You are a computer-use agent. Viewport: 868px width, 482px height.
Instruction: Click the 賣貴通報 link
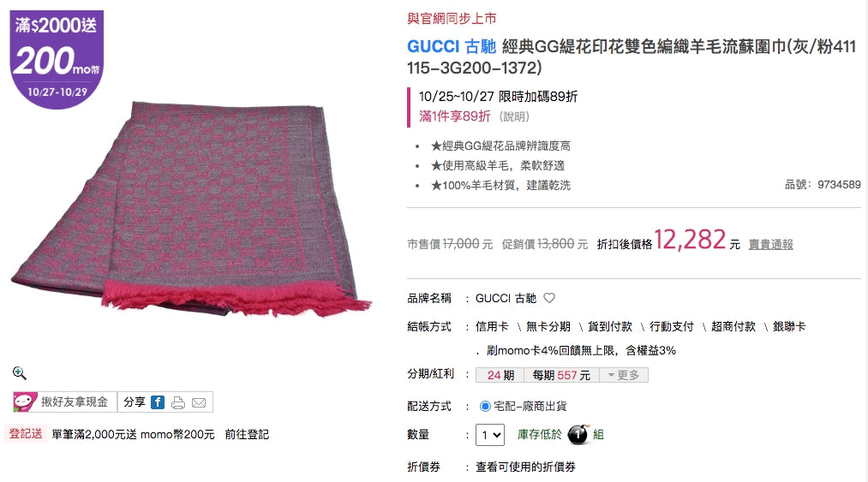(x=770, y=245)
